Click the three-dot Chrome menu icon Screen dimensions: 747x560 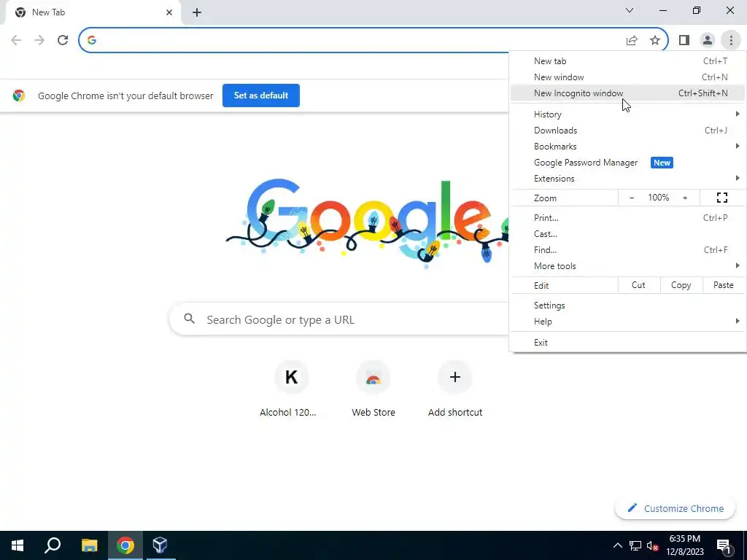pos(731,41)
